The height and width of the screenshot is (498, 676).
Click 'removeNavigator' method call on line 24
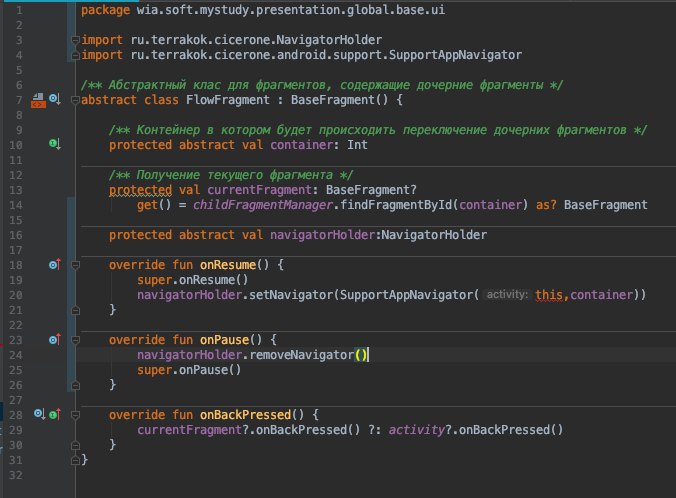[x=301, y=355]
